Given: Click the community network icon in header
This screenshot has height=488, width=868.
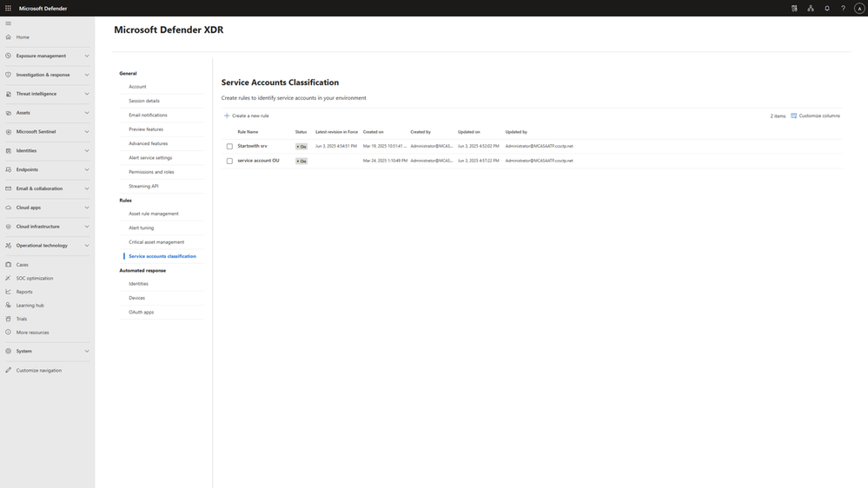Looking at the screenshot, I should [x=811, y=9].
